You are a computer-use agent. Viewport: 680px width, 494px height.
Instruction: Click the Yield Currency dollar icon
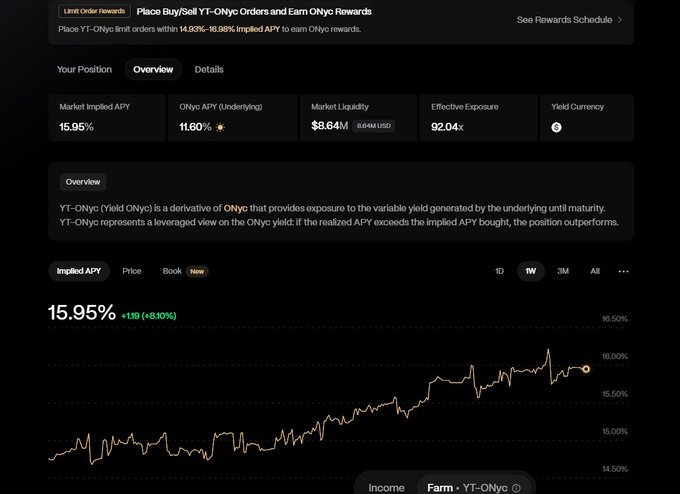(x=556, y=127)
